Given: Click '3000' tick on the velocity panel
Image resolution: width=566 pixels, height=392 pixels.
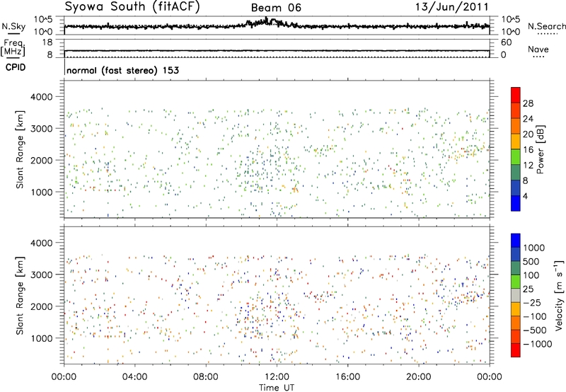Looking at the screenshot, I should click(x=42, y=275).
